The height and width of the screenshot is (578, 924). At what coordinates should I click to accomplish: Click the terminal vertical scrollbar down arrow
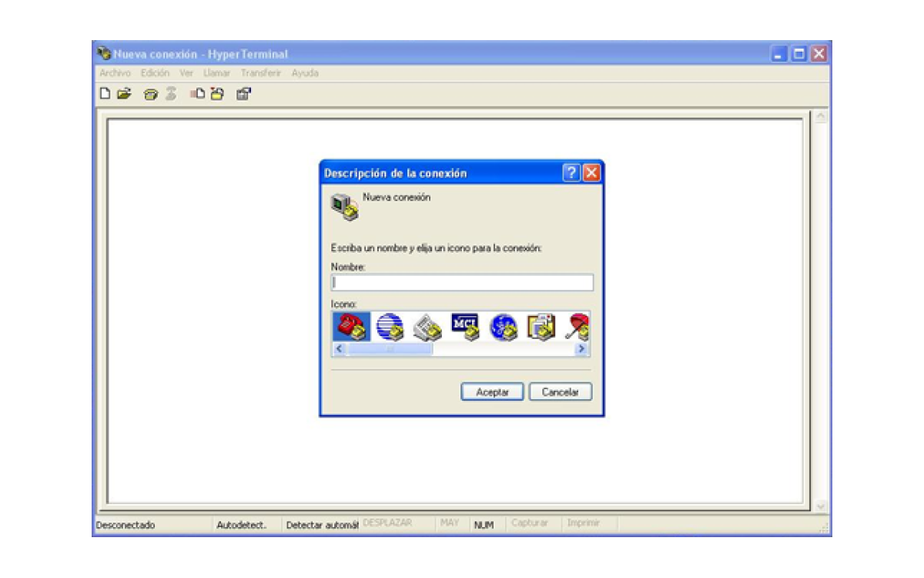[x=820, y=506]
